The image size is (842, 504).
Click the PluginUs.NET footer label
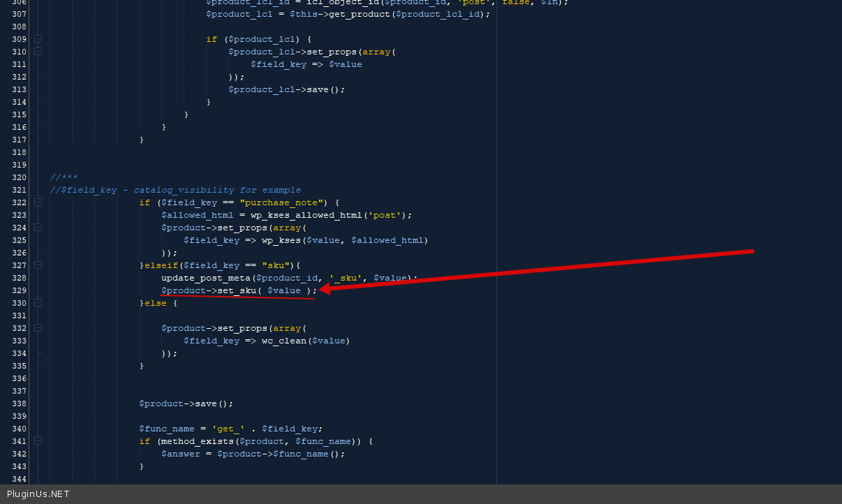coord(38,494)
